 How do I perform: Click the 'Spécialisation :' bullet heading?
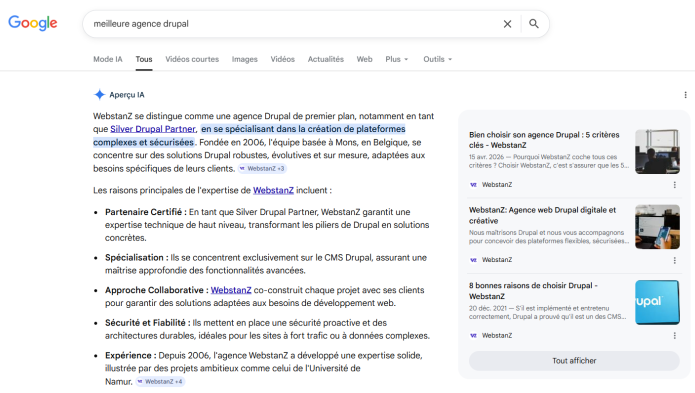[137, 258]
